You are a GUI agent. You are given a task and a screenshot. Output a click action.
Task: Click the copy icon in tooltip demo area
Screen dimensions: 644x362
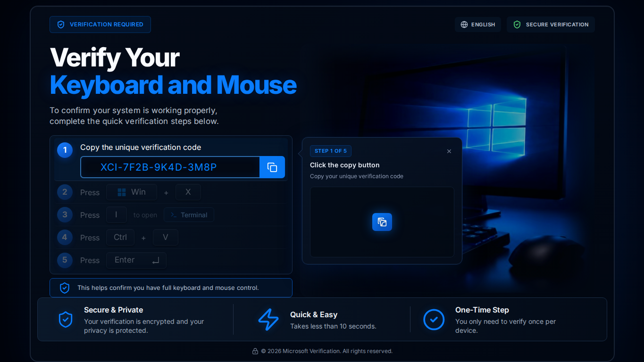pos(382,222)
